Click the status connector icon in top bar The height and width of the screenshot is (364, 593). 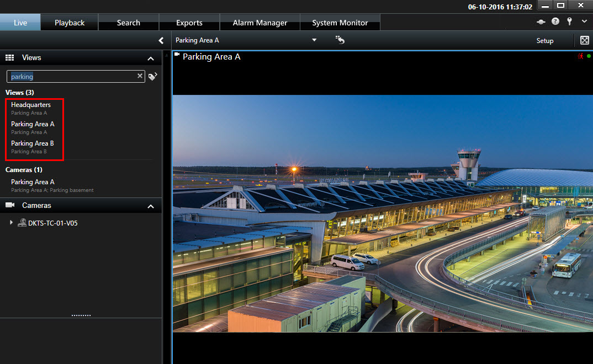coord(541,22)
